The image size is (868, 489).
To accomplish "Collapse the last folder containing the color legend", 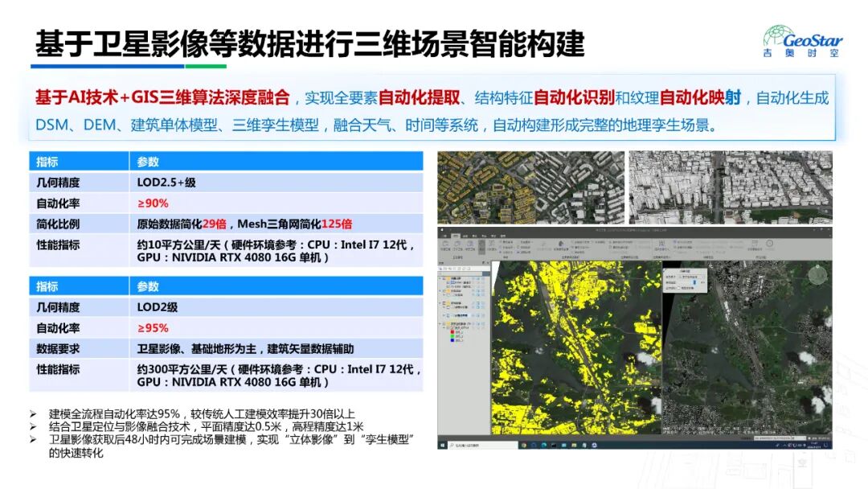I will point(440,323).
